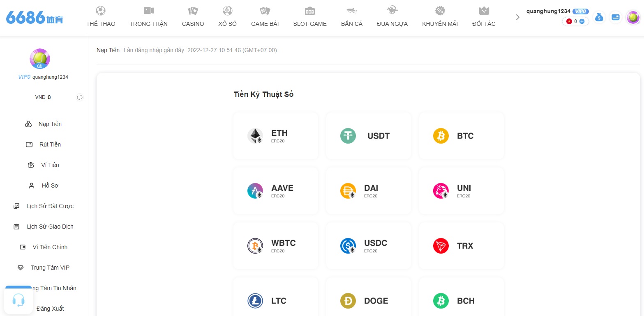View Lịch Sử Đặt Cược betting history
The height and width of the screenshot is (316, 644).
tap(44, 206)
